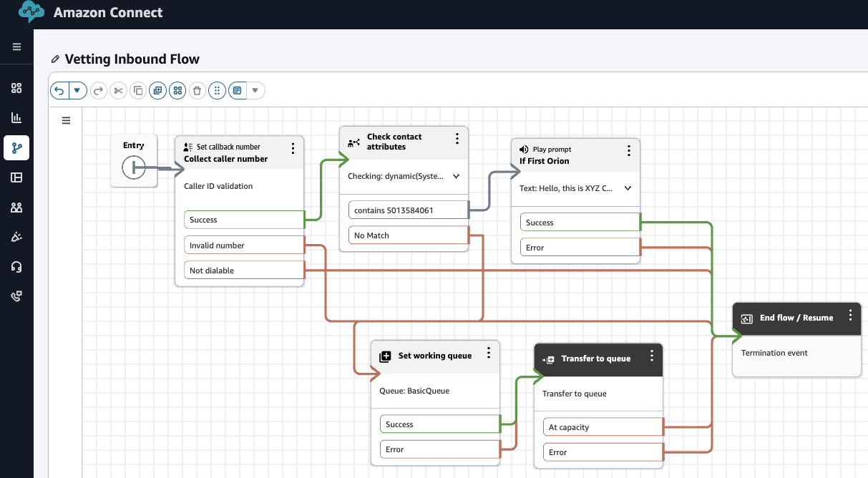
Task: Select the Not dialable branch
Action: coord(245,270)
